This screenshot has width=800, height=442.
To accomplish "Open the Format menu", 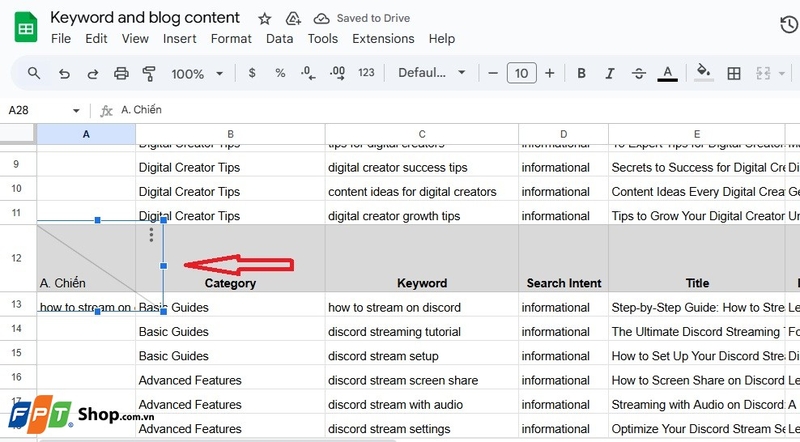I will pos(231,39).
